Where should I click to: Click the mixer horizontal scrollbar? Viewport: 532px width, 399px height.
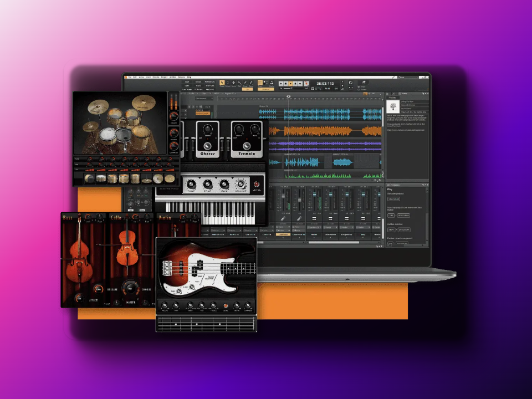point(334,242)
